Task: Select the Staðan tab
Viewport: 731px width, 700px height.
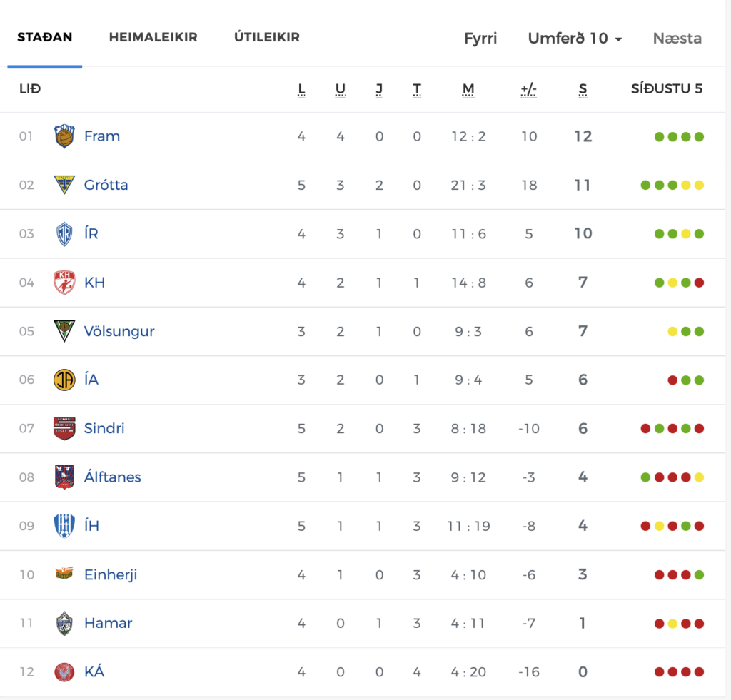Action: [45, 37]
